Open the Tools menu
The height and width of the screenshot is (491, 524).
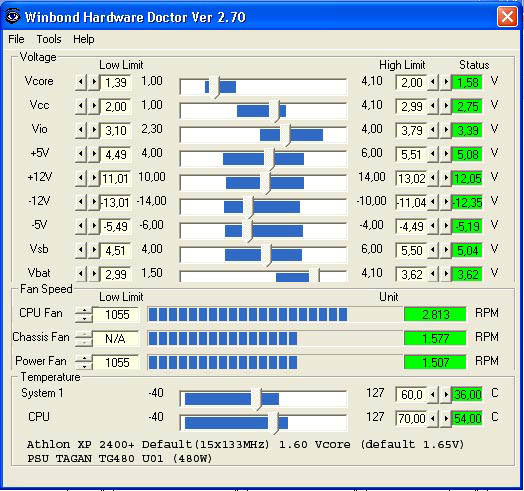coord(49,39)
